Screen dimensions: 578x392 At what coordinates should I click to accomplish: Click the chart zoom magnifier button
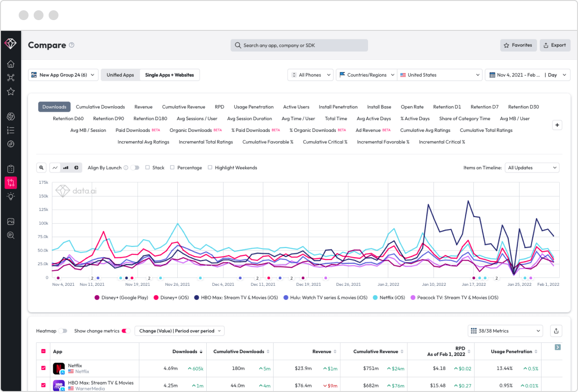click(x=42, y=167)
